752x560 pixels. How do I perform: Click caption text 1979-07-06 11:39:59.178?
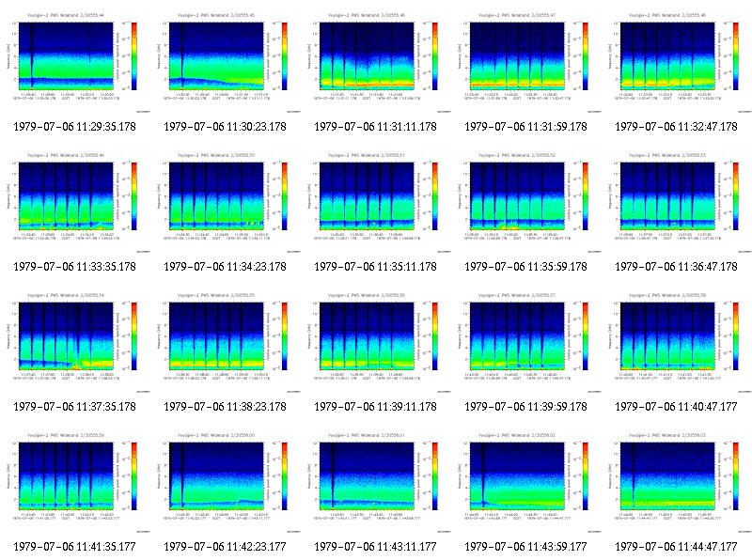click(526, 407)
